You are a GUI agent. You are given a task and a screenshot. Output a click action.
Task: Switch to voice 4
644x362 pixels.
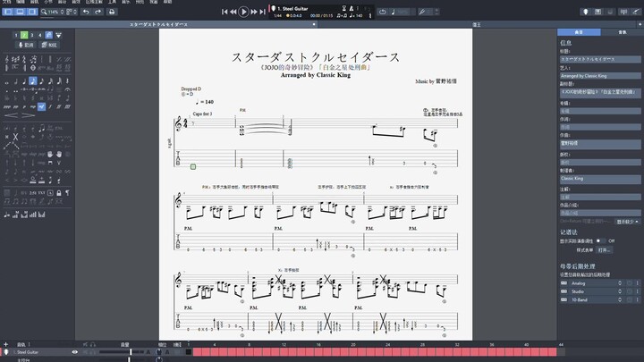coord(40,35)
